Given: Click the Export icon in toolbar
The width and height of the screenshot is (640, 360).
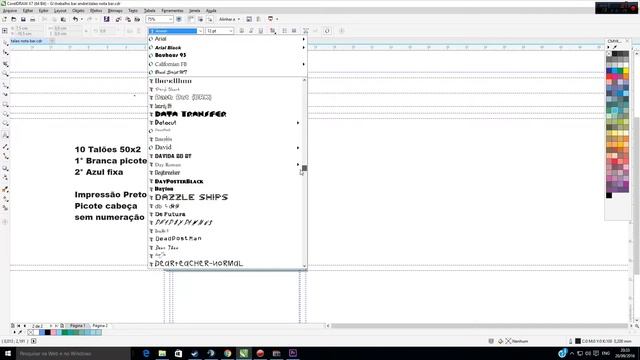Looking at the screenshot, I should tap(128, 19).
